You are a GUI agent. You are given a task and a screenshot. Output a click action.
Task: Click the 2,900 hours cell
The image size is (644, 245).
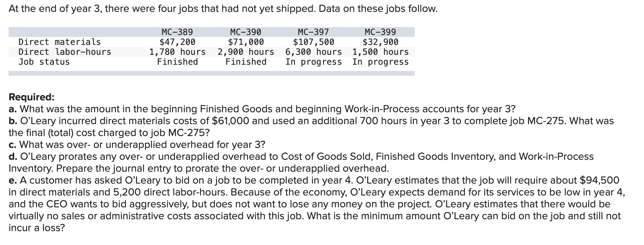point(246,52)
